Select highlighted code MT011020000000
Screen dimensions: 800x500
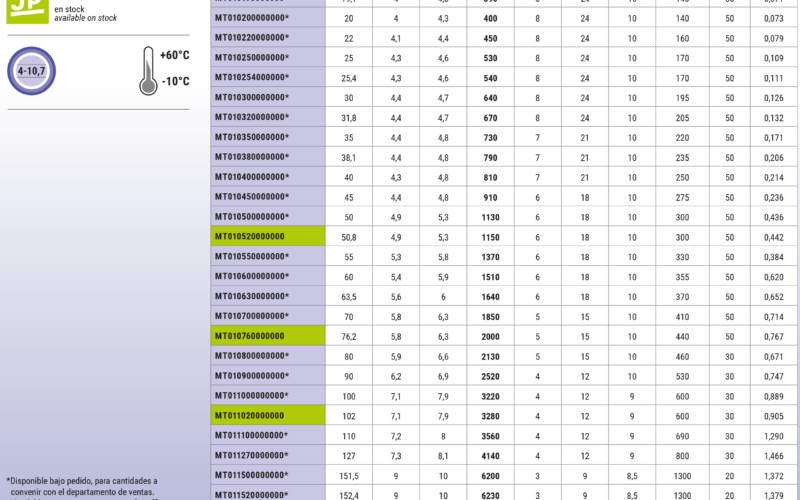[249, 416]
